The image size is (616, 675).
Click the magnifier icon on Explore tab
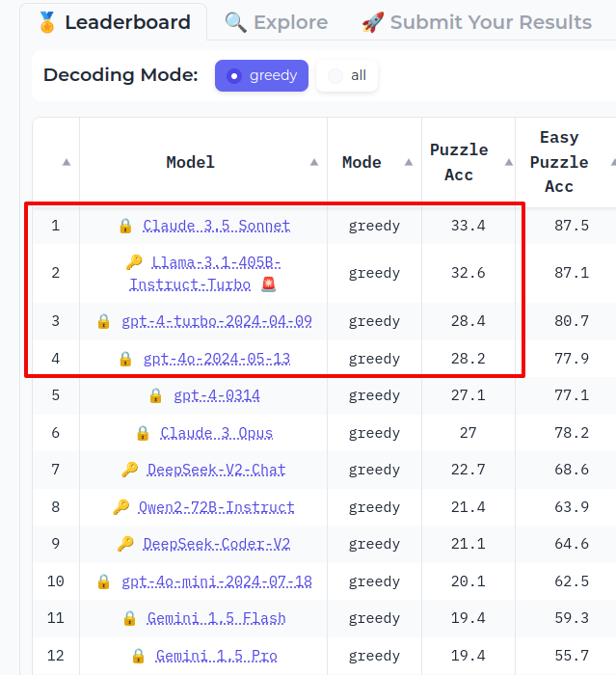click(235, 22)
